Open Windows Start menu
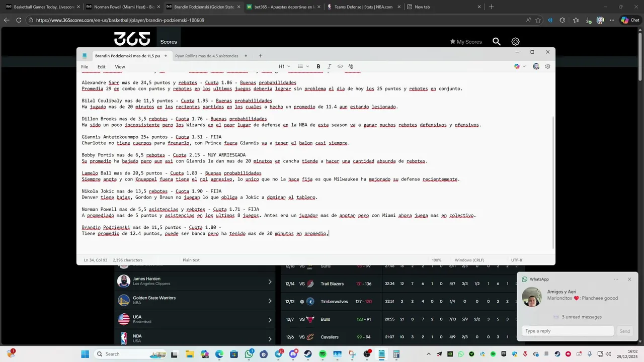This screenshot has width=644, height=362. pos(85,354)
